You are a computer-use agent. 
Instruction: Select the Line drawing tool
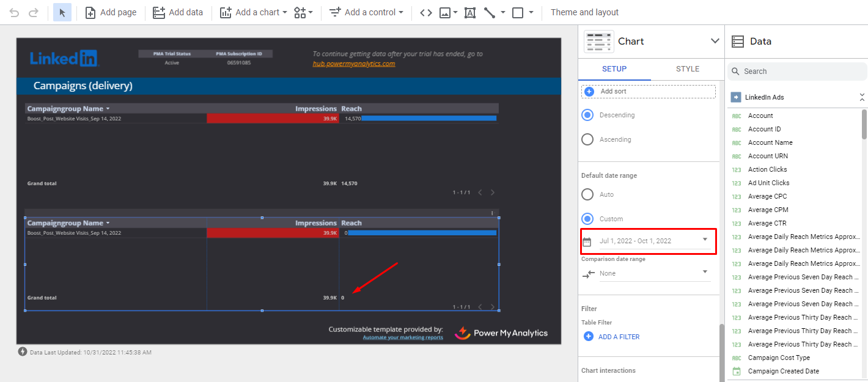click(x=489, y=12)
